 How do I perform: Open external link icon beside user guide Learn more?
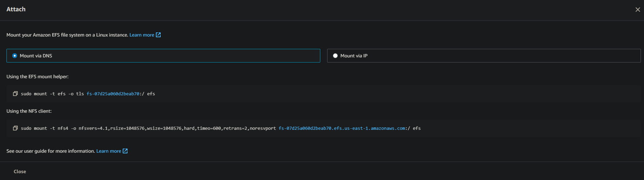pyautogui.click(x=125, y=151)
